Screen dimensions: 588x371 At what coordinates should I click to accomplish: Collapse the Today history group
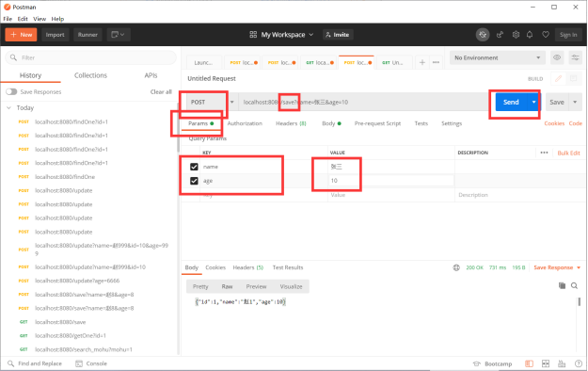click(x=8, y=107)
